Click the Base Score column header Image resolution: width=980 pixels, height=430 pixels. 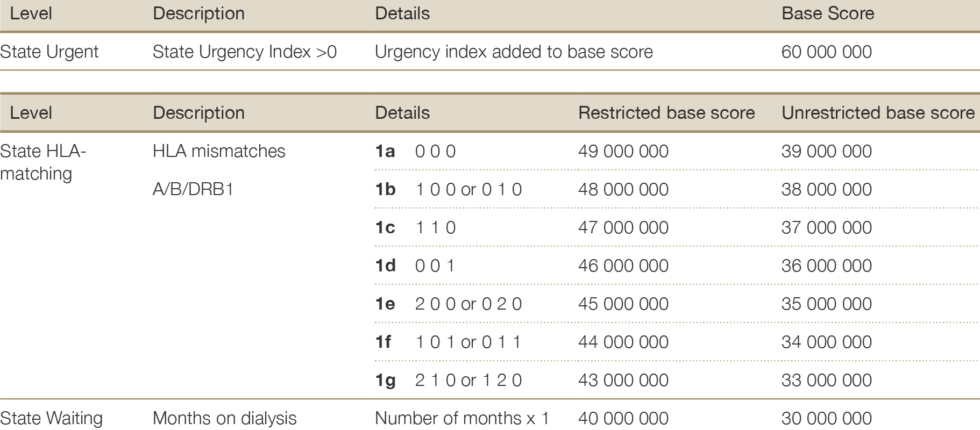coord(828,13)
